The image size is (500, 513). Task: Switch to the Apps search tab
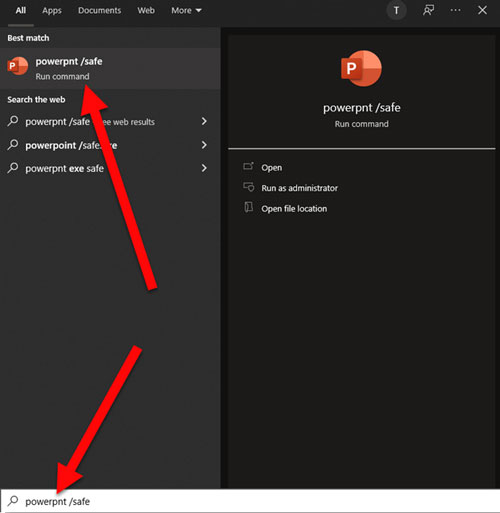pos(52,11)
